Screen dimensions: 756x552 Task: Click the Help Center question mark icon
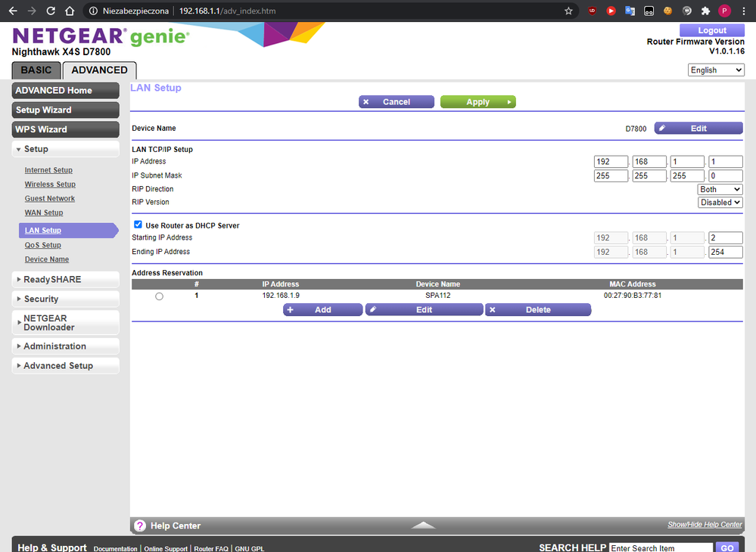(140, 526)
